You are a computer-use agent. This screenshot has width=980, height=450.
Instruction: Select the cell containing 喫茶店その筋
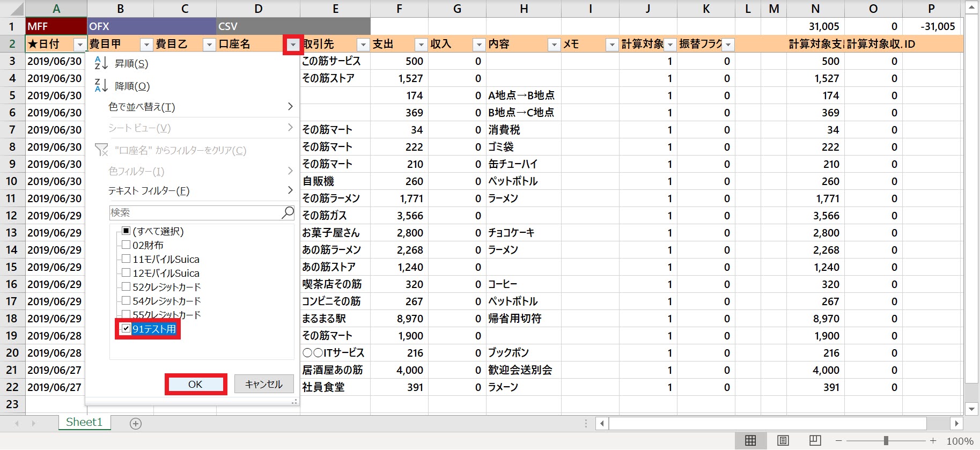(x=335, y=284)
